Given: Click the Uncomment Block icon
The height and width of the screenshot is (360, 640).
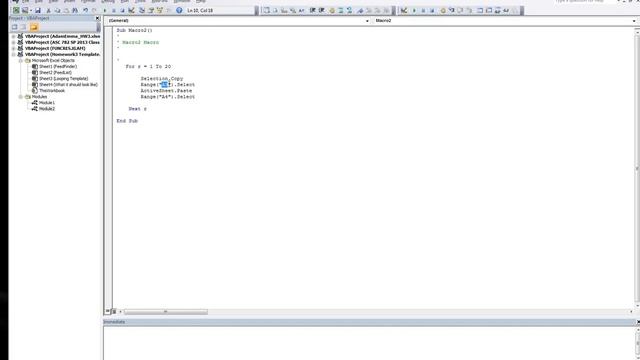Looking at the screenshot, I should tap(349, 10).
